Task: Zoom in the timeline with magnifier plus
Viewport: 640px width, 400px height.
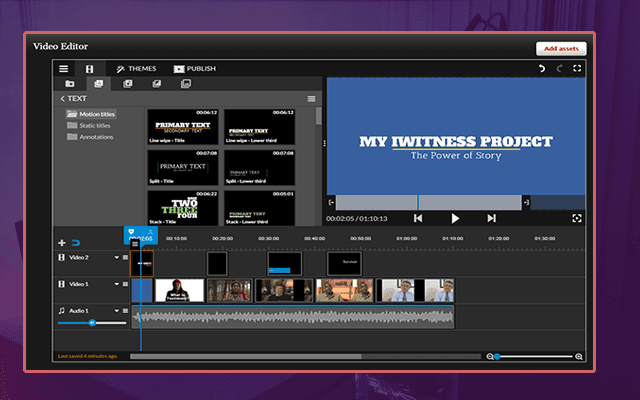Action: [x=579, y=356]
